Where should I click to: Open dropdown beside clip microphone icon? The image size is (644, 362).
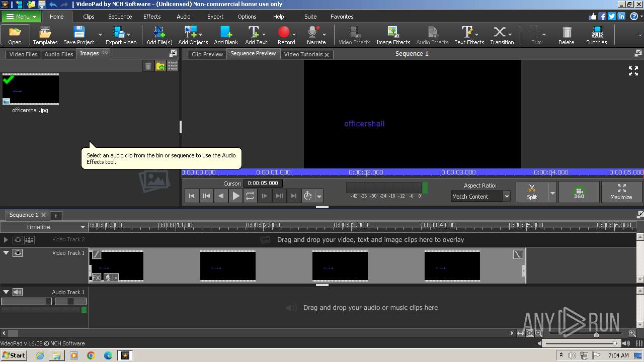[116, 278]
